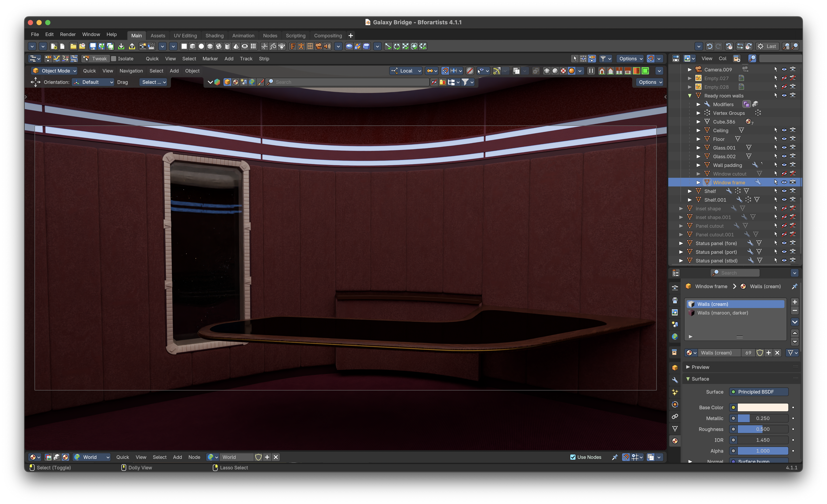Click the Principled BSDF surface button
Screen dimensions: 827x504
[x=759, y=392]
